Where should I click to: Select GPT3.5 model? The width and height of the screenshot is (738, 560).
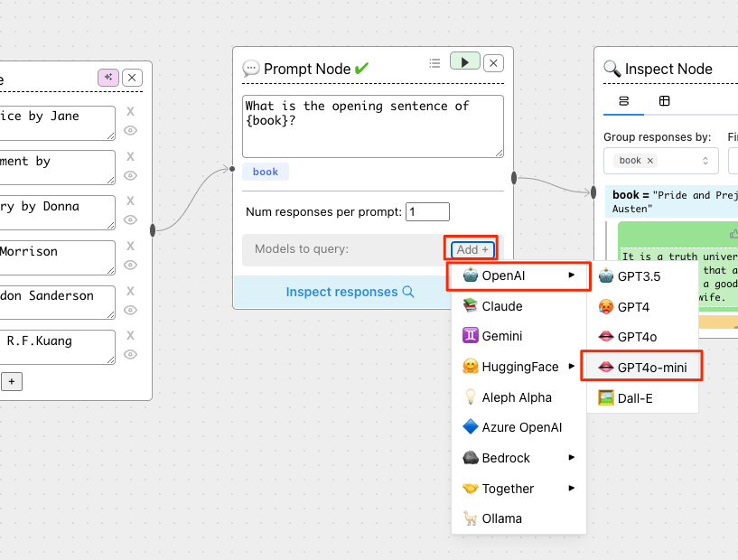(x=642, y=276)
